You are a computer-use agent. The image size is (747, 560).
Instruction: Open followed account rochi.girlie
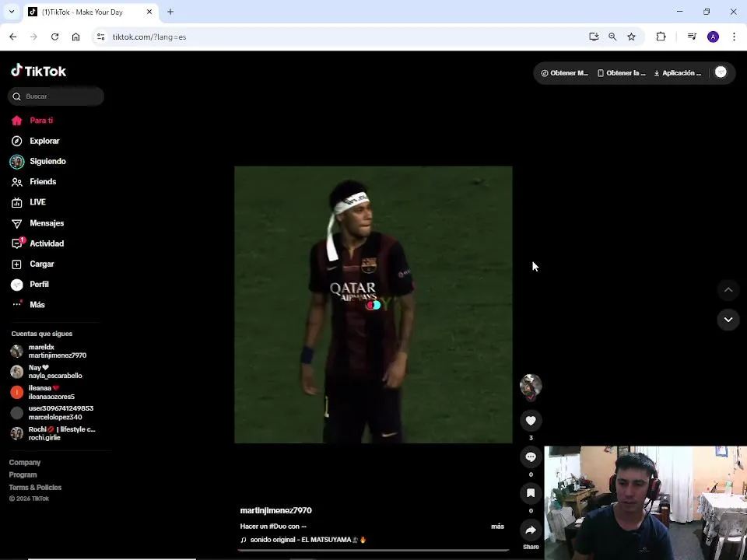click(52, 433)
